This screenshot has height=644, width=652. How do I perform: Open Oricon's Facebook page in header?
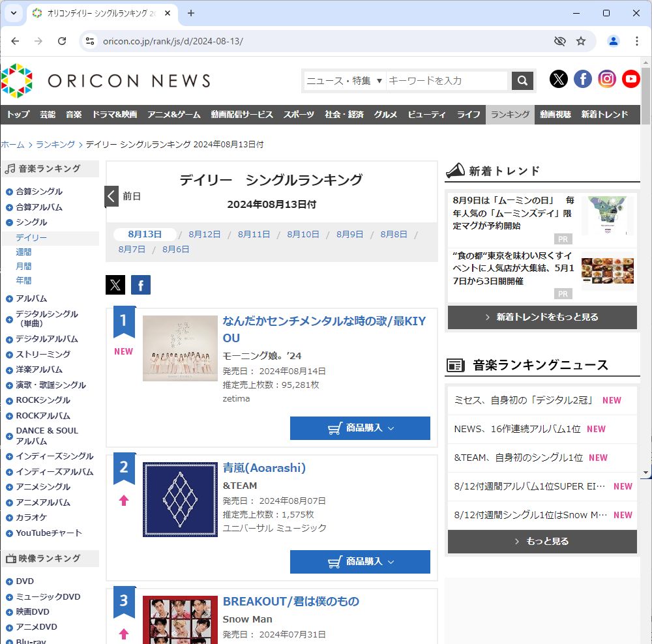583,80
